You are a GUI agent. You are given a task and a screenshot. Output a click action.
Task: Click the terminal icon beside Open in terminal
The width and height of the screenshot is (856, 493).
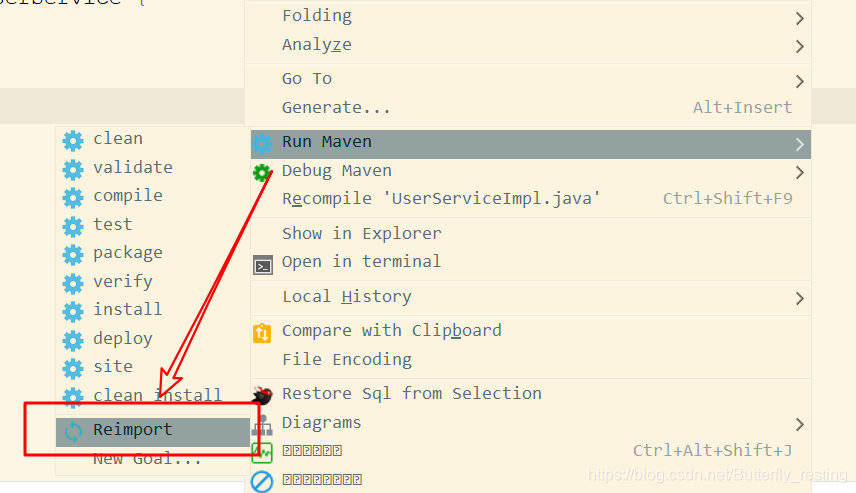pyautogui.click(x=263, y=265)
